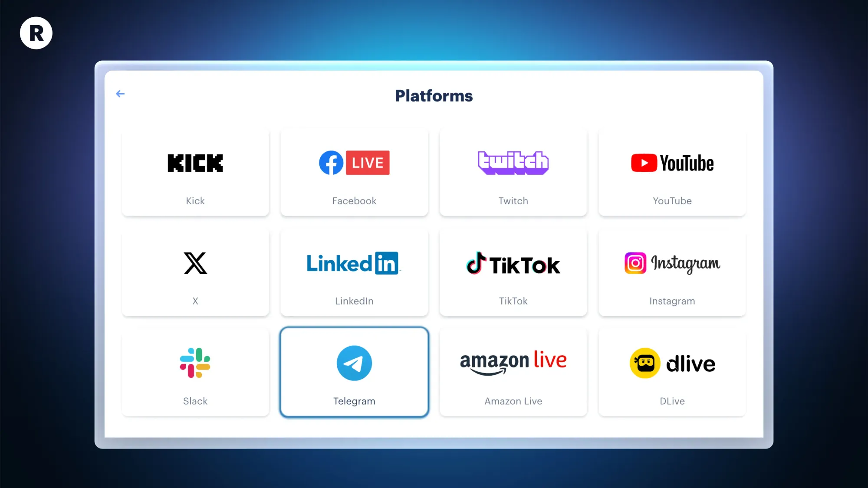Image resolution: width=868 pixels, height=488 pixels.
Task: Click the R logo in top-left corner
Action: pyautogui.click(x=35, y=33)
